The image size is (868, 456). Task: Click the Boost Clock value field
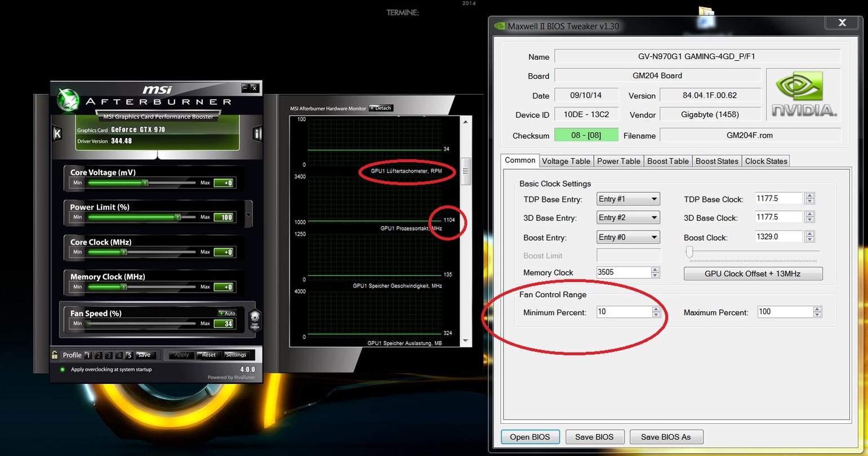click(779, 237)
